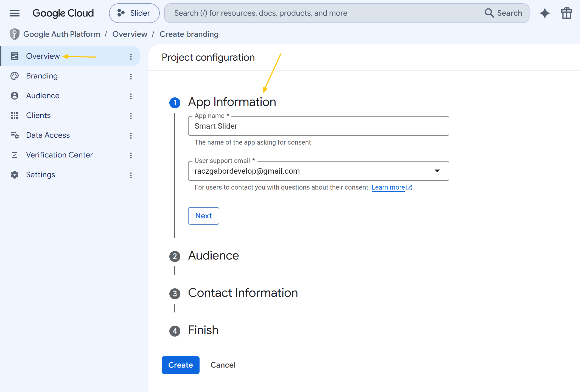Click the Google Auth Platform shield icon
Viewport: 580px width, 392px height.
point(15,34)
